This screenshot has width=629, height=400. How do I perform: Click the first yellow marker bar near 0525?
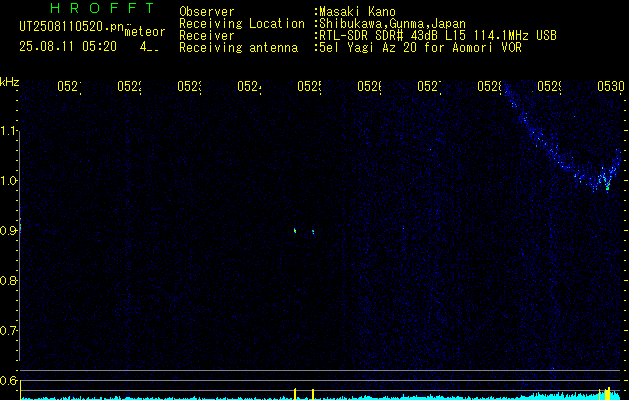point(295,394)
